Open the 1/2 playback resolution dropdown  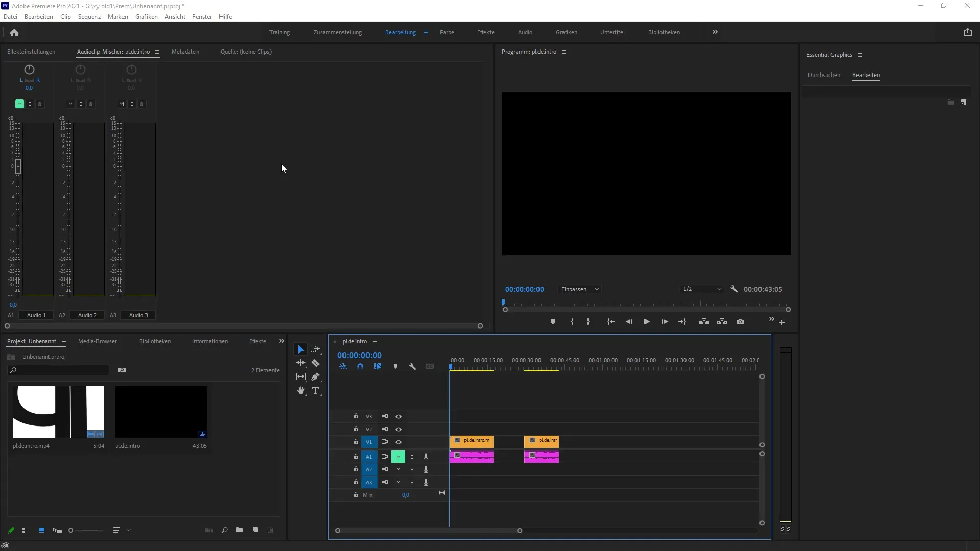pyautogui.click(x=702, y=289)
